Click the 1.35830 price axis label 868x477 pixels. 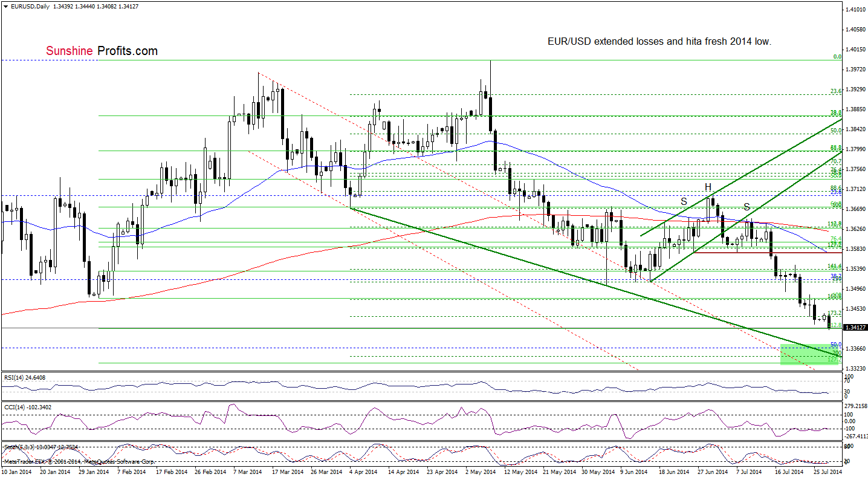point(856,249)
